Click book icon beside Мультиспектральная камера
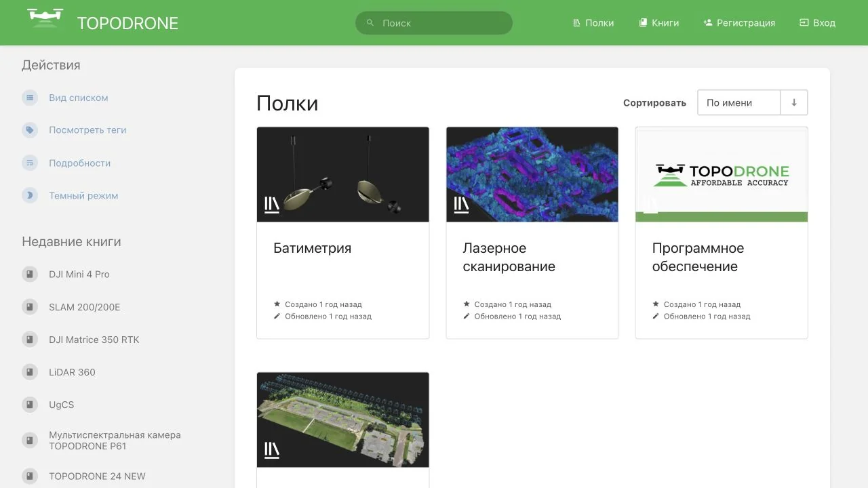The width and height of the screenshot is (868, 488). 30,441
